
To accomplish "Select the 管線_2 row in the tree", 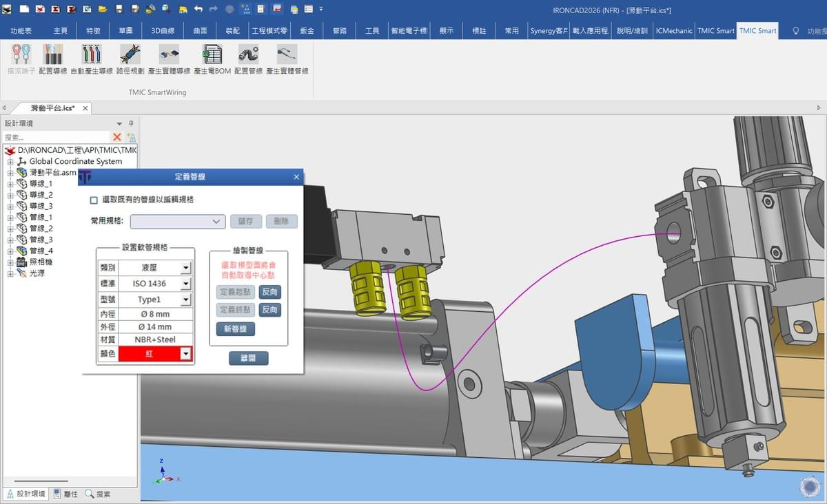I will click(41, 229).
